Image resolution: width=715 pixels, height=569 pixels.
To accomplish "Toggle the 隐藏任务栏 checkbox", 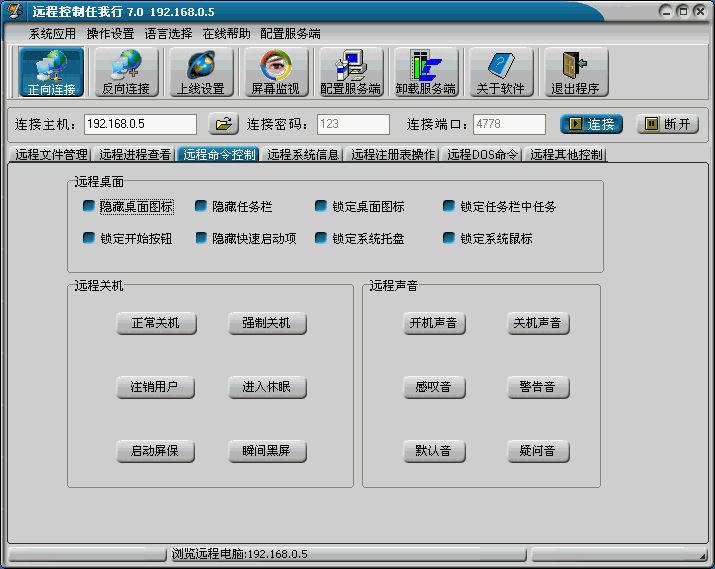I will pos(201,207).
